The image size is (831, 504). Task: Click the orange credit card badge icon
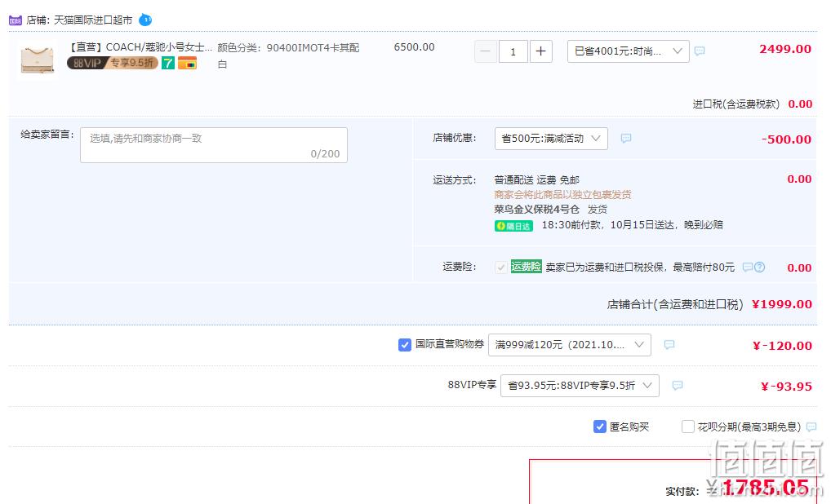pyautogui.click(x=187, y=63)
